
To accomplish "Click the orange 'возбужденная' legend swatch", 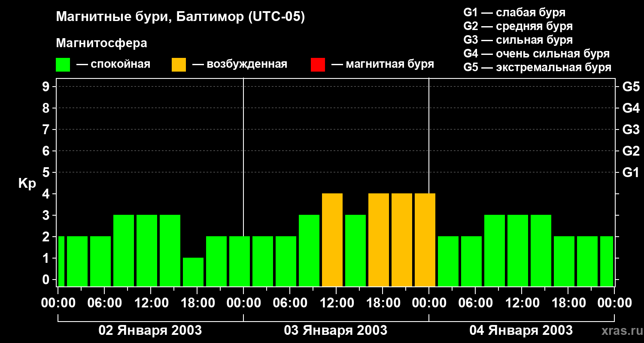I will pos(179,65).
